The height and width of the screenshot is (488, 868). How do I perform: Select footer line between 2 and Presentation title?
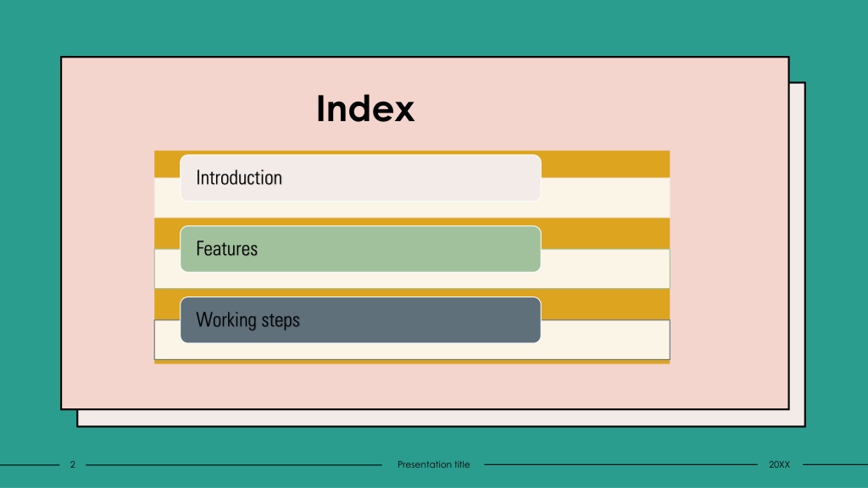click(x=234, y=465)
